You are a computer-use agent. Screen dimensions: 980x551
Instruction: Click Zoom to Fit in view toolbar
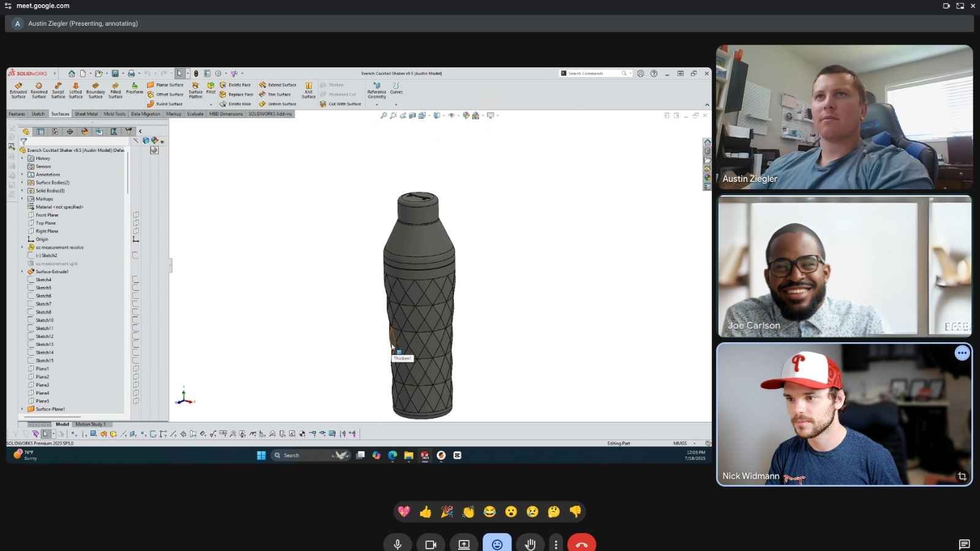[x=383, y=115]
